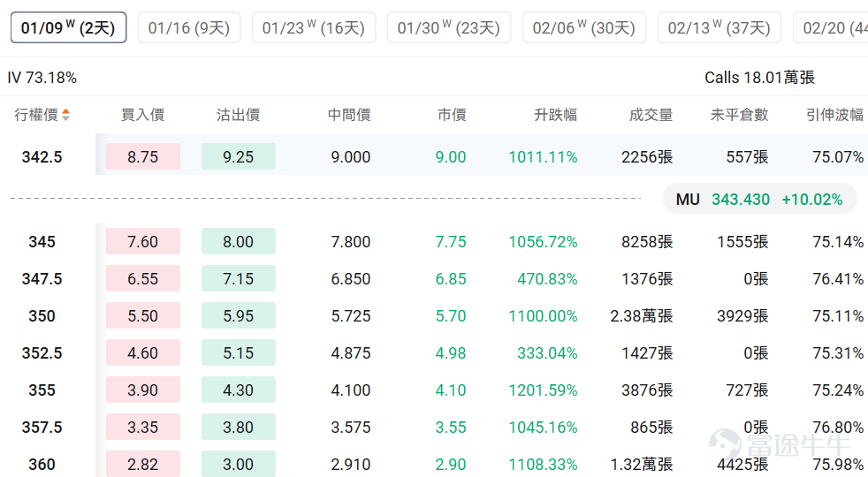Click ask price 5.95 for strike 350
Screen dimensions: 868x477
(x=238, y=315)
